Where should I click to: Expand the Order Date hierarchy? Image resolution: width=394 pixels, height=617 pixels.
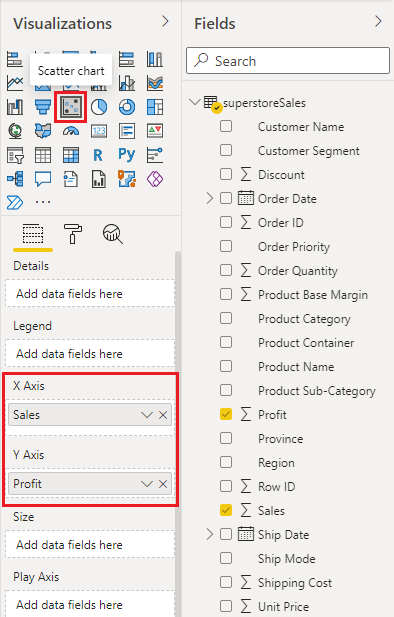209,198
